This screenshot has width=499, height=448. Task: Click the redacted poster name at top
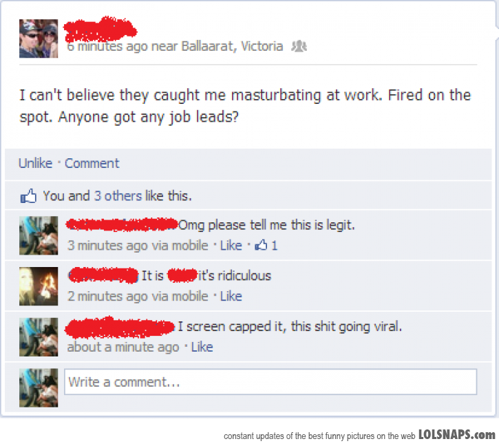(x=100, y=30)
